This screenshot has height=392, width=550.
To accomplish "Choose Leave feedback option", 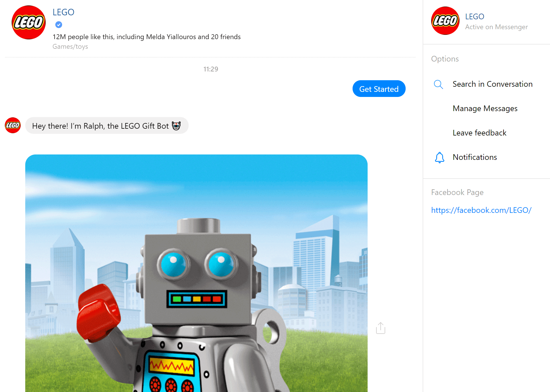I will (x=479, y=133).
